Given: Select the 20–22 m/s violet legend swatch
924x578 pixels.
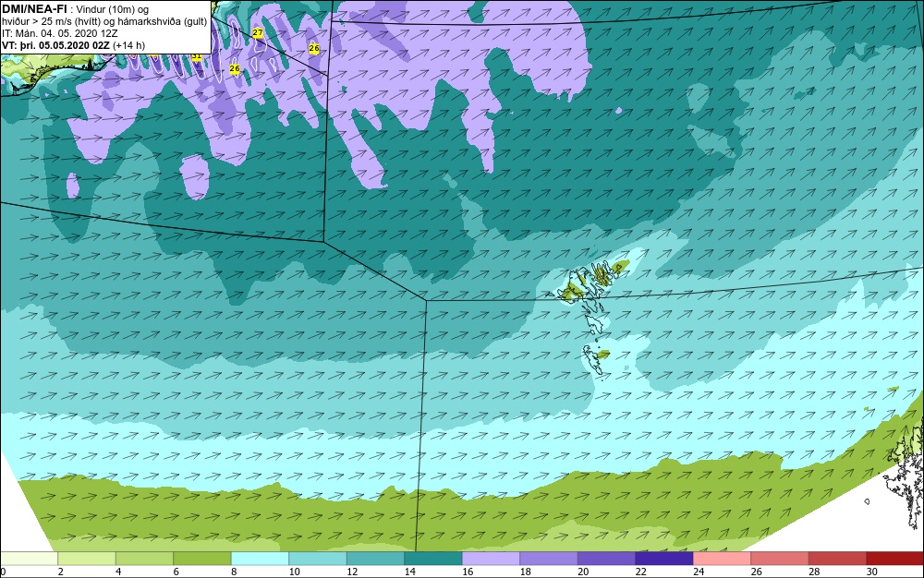Looking at the screenshot, I should coord(606,559).
